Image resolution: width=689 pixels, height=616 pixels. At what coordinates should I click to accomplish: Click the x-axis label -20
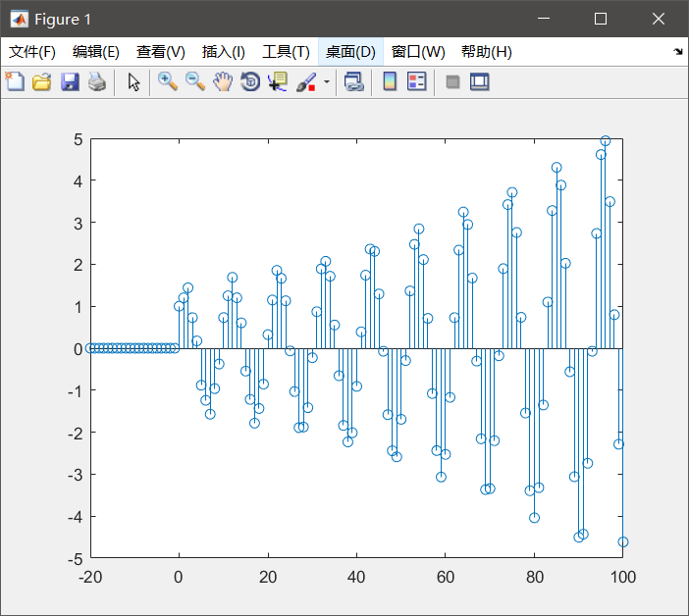click(x=90, y=577)
